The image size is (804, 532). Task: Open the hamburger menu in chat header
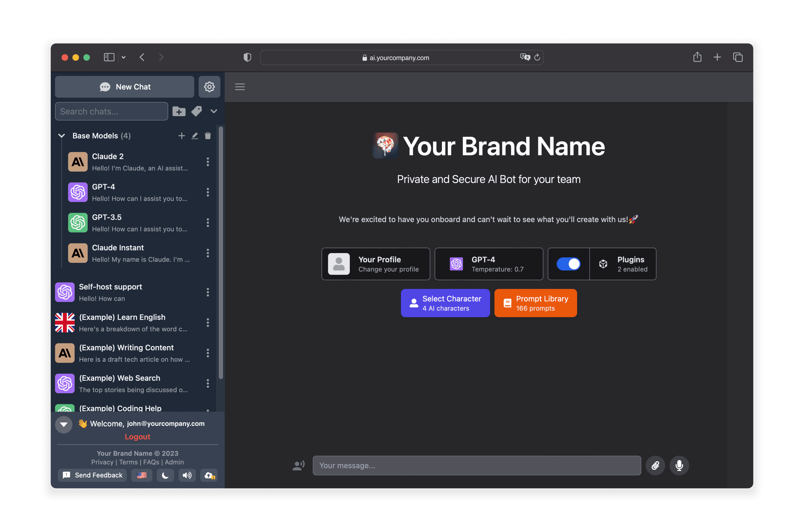tap(240, 87)
